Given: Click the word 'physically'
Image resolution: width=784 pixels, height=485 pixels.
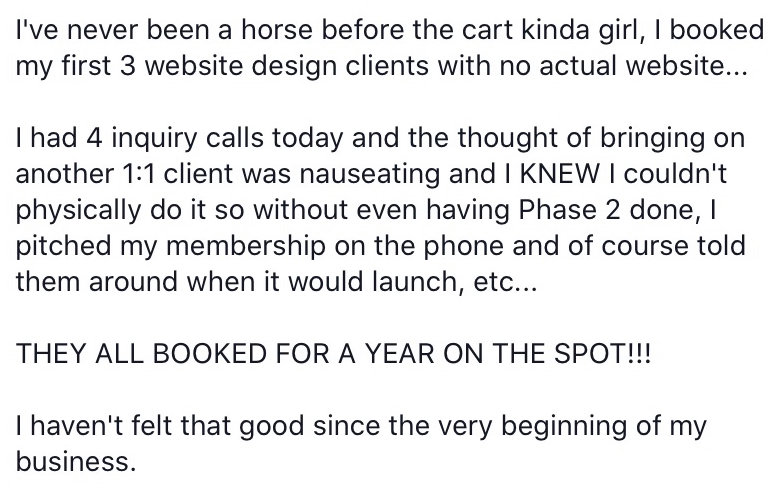Looking at the screenshot, I should point(78,210).
